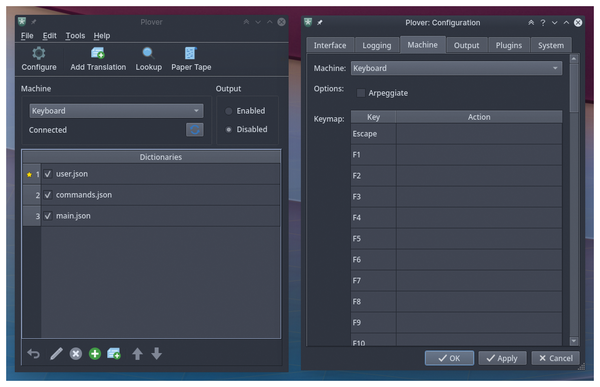Switch to the Plugins tab
The width and height of the screenshot is (600, 387).
coord(509,45)
